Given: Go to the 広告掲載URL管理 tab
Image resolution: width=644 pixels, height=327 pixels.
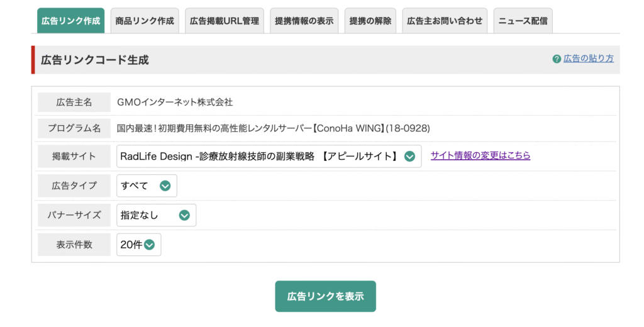Looking at the screenshot, I should point(225,21).
